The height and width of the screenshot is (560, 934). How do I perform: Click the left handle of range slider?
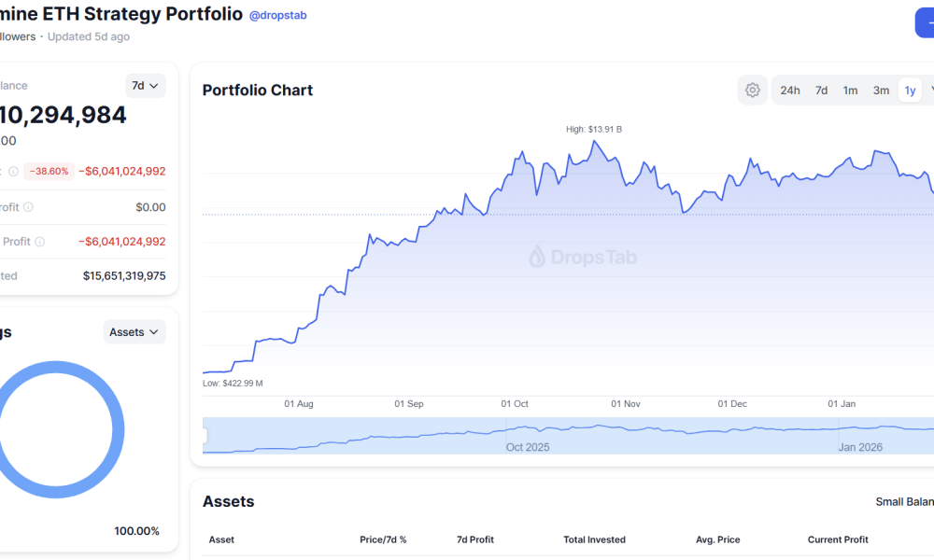[205, 435]
